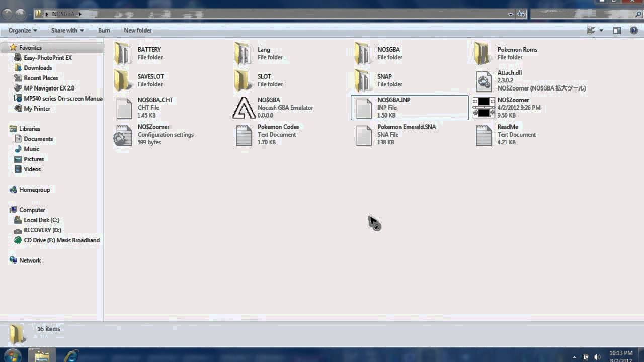Open Internet Explorer from the taskbar
Screen dimensions: 644x362
(71, 355)
